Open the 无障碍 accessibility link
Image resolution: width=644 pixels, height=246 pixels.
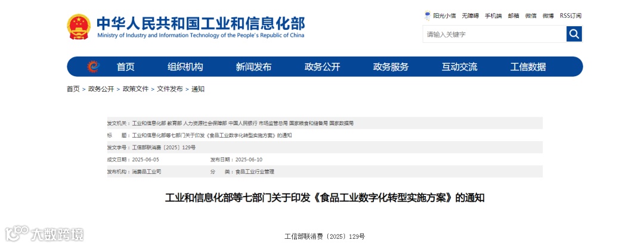tap(470, 16)
